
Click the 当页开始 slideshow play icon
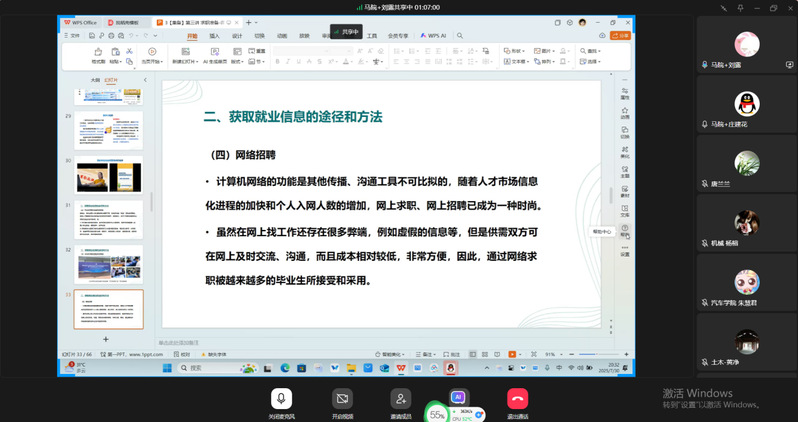pos(152,54)
